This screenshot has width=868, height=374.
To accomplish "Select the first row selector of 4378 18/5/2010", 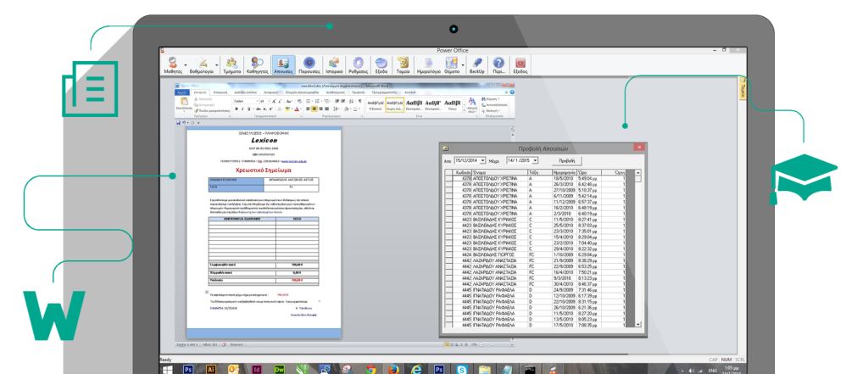I will click(x=449, y=178).
